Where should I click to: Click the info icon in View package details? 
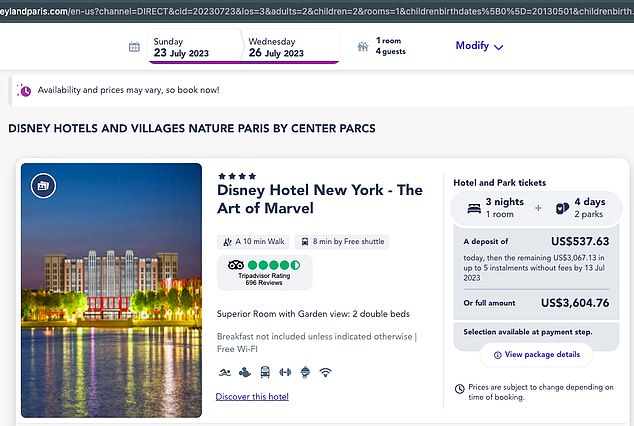497,355
